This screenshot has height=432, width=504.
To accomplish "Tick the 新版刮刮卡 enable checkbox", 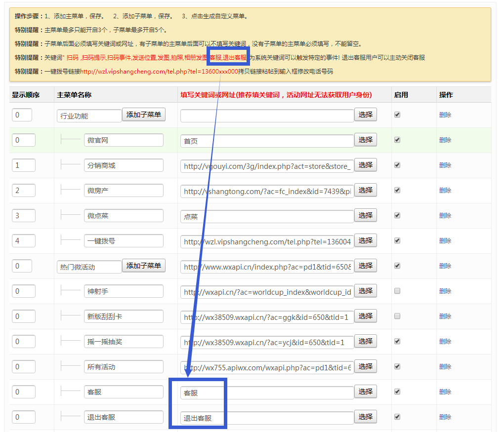I will pos(397,316).
